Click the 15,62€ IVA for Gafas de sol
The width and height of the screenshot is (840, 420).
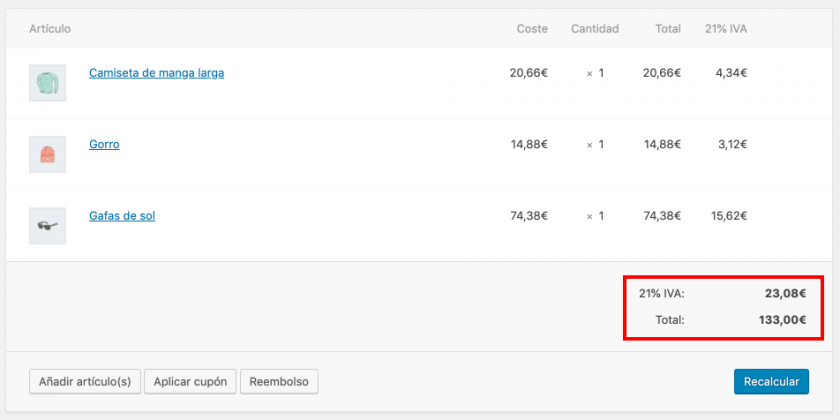[728, 215]
